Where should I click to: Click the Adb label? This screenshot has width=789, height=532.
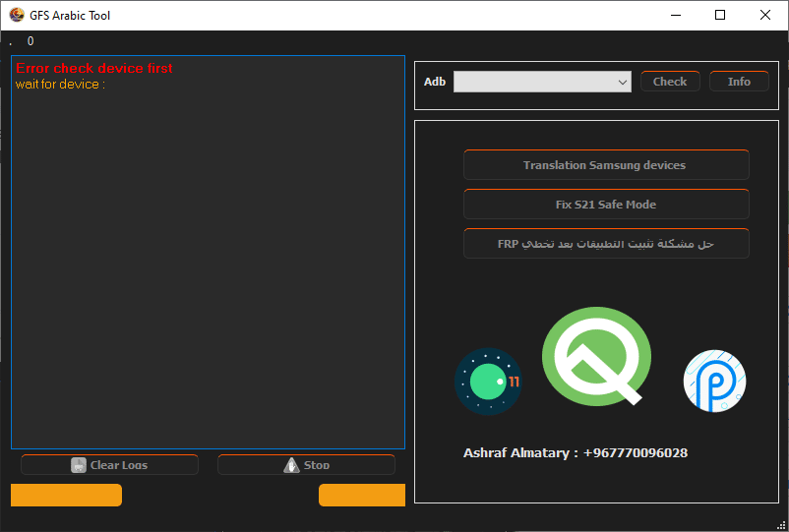435,82
